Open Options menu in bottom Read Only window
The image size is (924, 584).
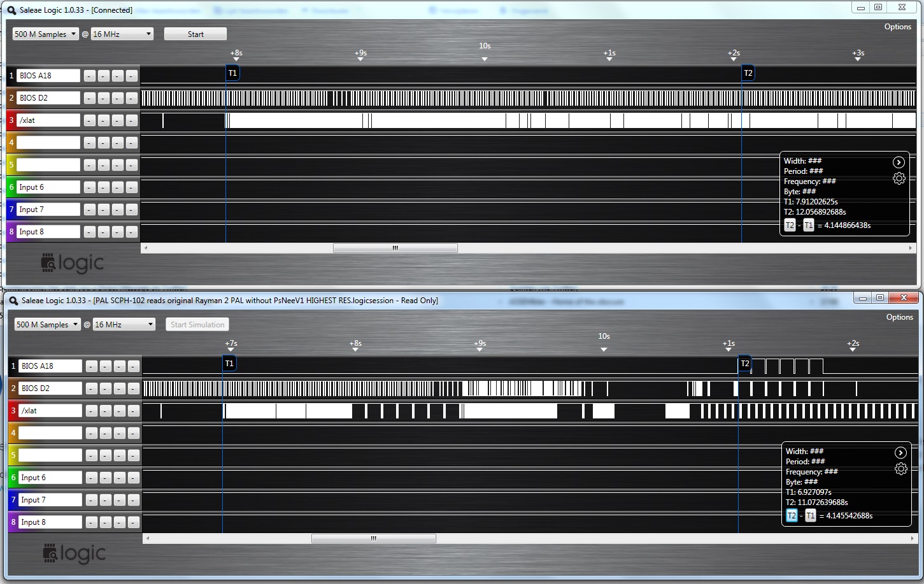coord(900,317)
